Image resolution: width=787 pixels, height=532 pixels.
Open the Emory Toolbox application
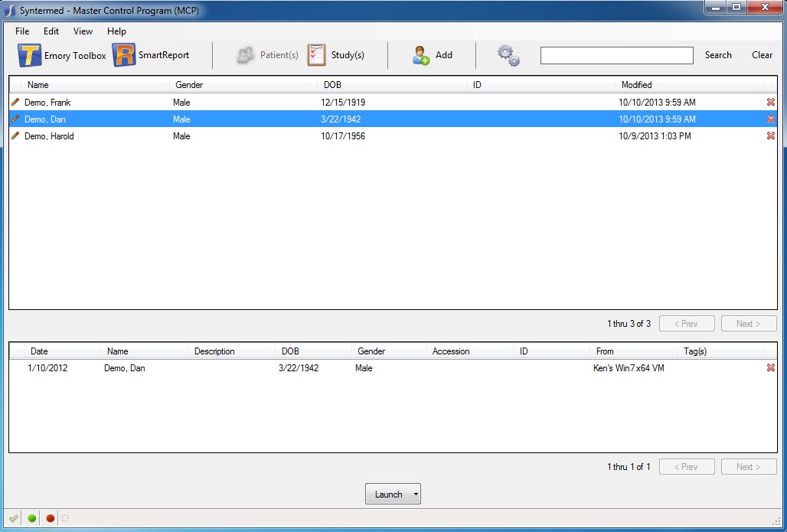click(x=62, y=55)
